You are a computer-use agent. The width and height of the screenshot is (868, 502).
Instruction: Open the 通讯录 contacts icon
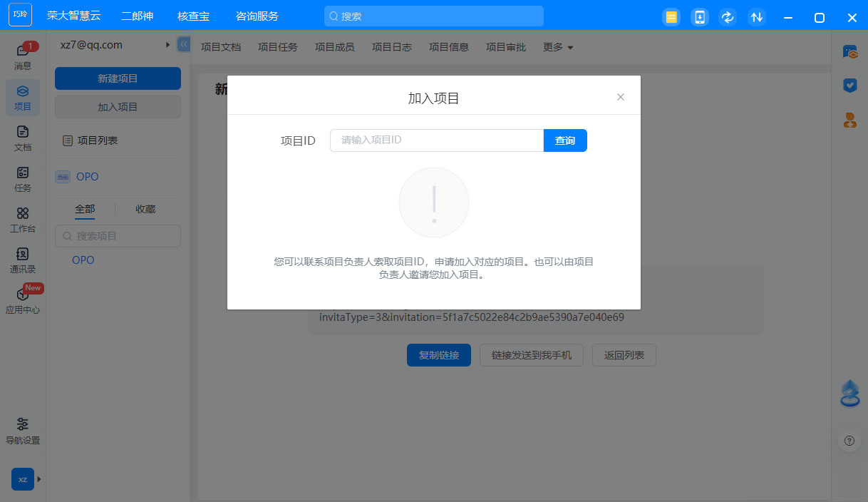pos(23,260)
